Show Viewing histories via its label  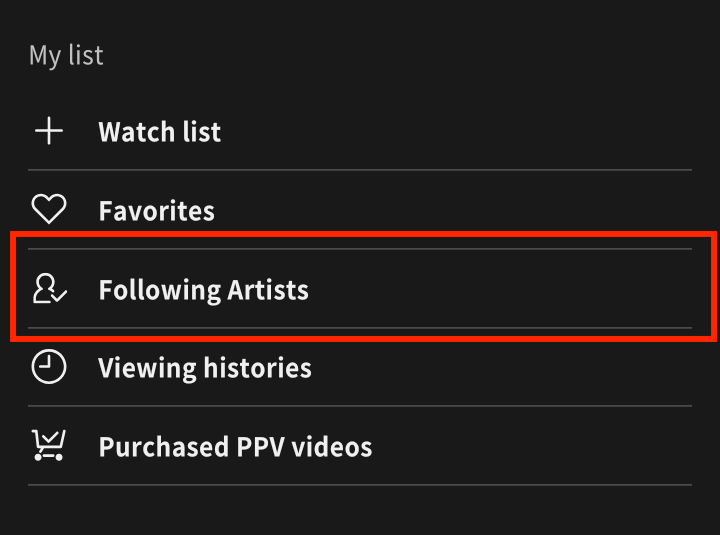[x=205, y=368]
